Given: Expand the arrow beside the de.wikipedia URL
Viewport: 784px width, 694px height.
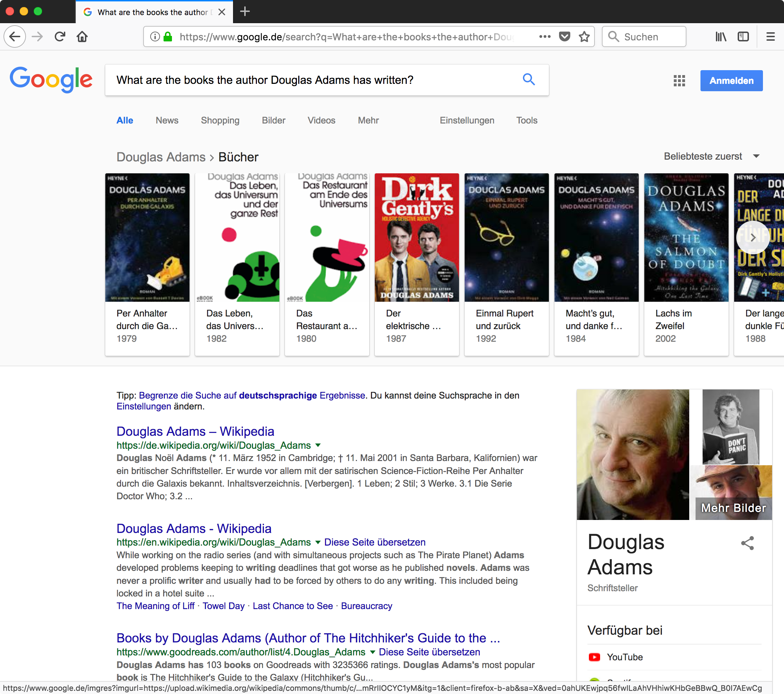Looking at the screenshot, I should coord(318,445).
